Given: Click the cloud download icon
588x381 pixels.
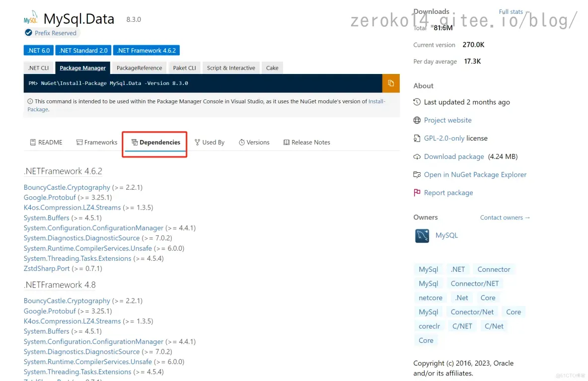Looking at the screenshot, I should [417, 157].
